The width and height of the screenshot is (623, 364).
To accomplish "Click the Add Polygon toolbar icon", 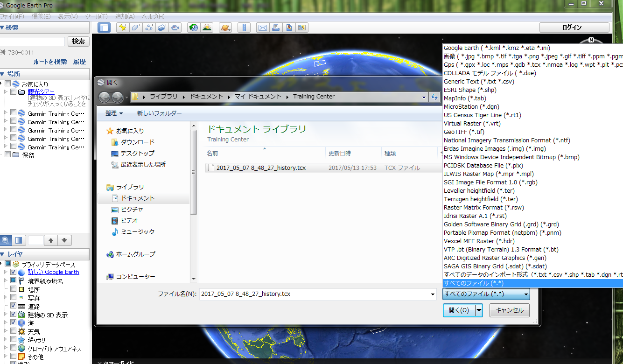I will coord(136,28).
